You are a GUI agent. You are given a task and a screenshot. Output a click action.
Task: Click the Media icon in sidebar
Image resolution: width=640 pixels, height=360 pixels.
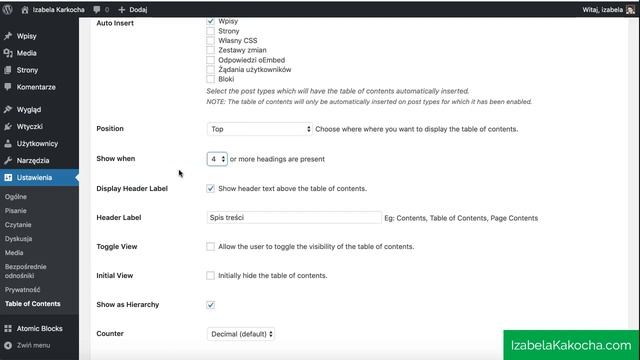click(8, 53)
